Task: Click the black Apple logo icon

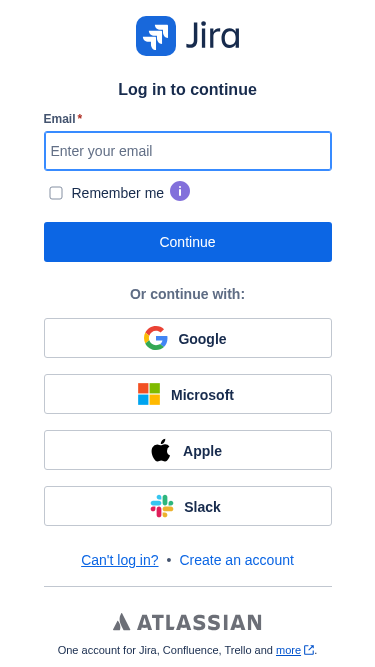Action: point(161,450)
